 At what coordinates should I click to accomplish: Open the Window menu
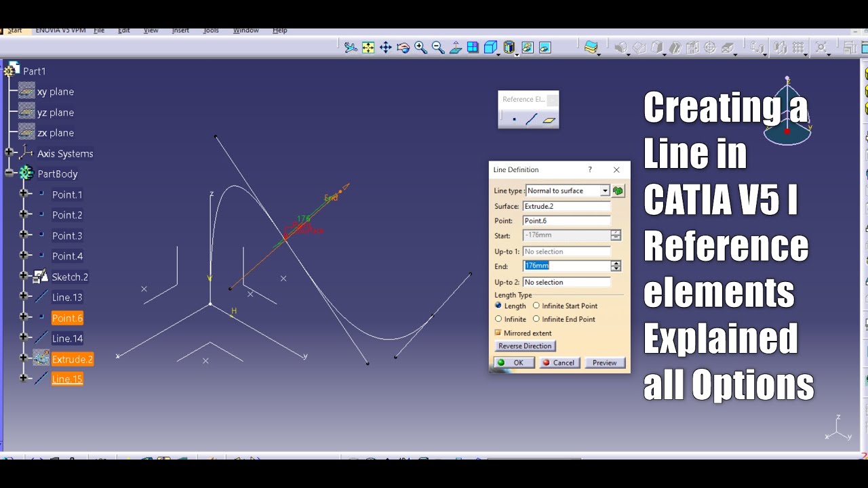click(x=245, y=30)
